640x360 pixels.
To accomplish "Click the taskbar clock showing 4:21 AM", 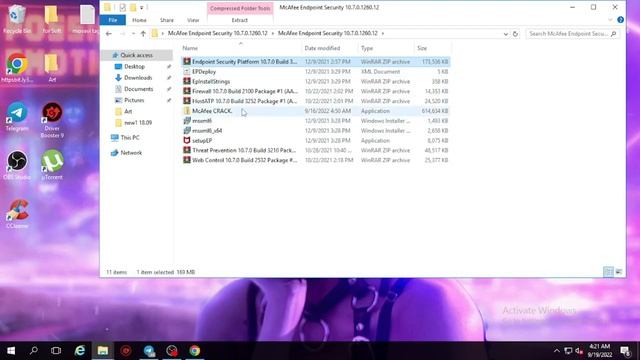I will point(600,351).
